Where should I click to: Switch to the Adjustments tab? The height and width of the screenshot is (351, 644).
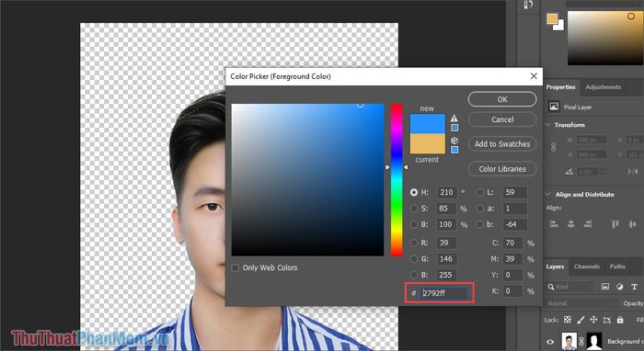tap(603, 87)
